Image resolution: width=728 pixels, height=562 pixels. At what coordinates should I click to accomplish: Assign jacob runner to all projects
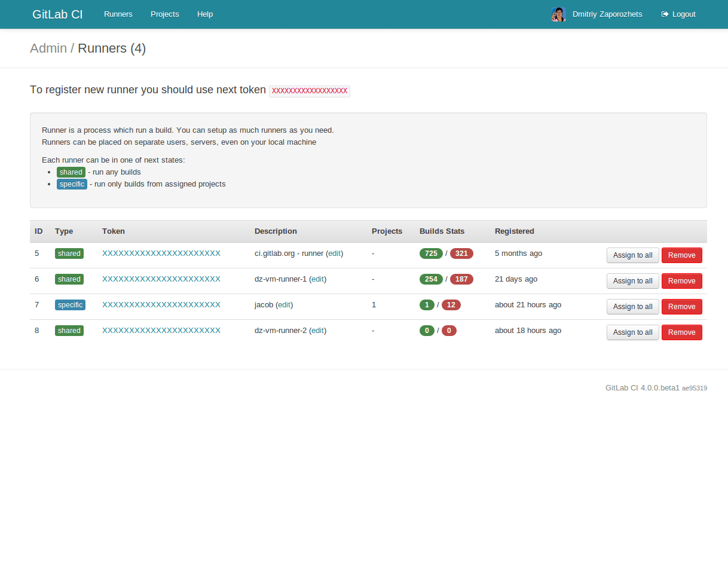(632, 307)
